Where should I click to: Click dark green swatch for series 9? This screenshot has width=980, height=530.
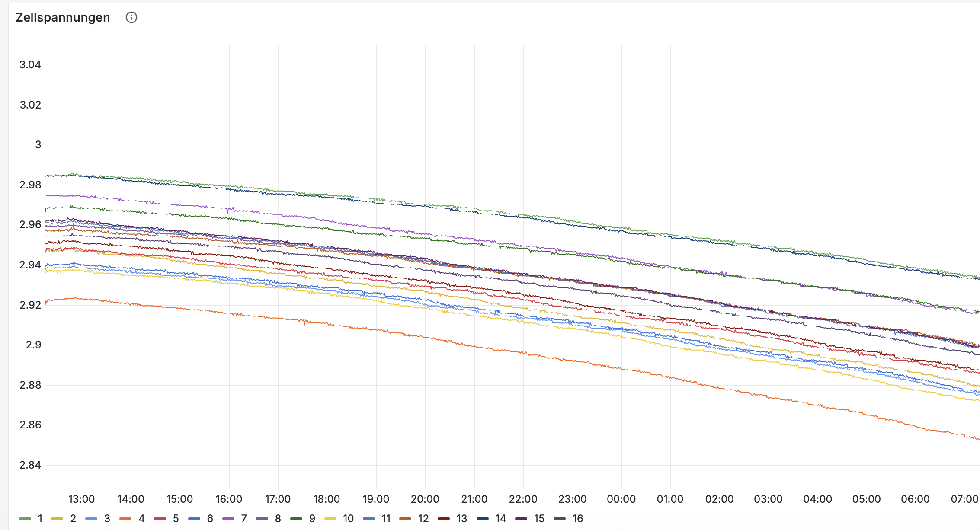point(296,519)
